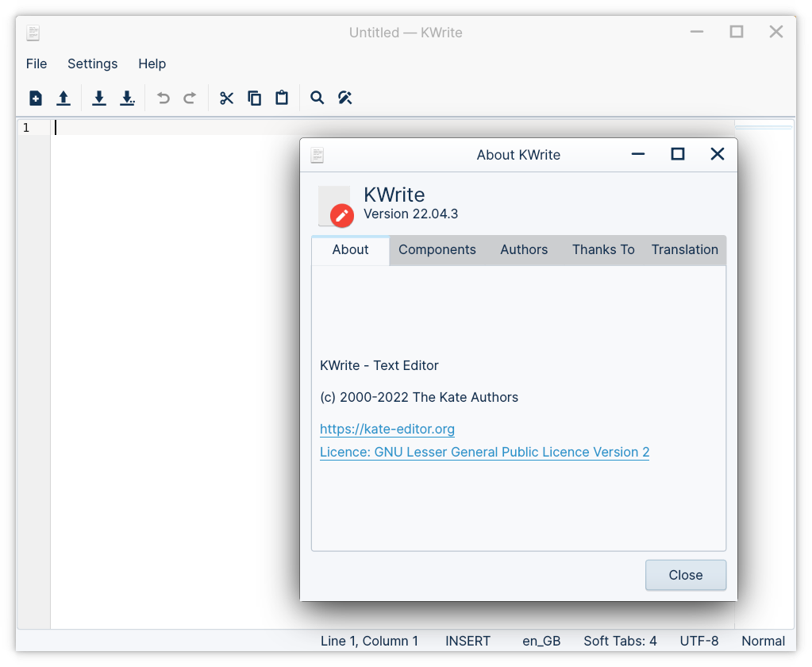The width and height of the screenshot is (812, 667).
Task: Click the Save download-arrow icon
Action: point(99,98)
